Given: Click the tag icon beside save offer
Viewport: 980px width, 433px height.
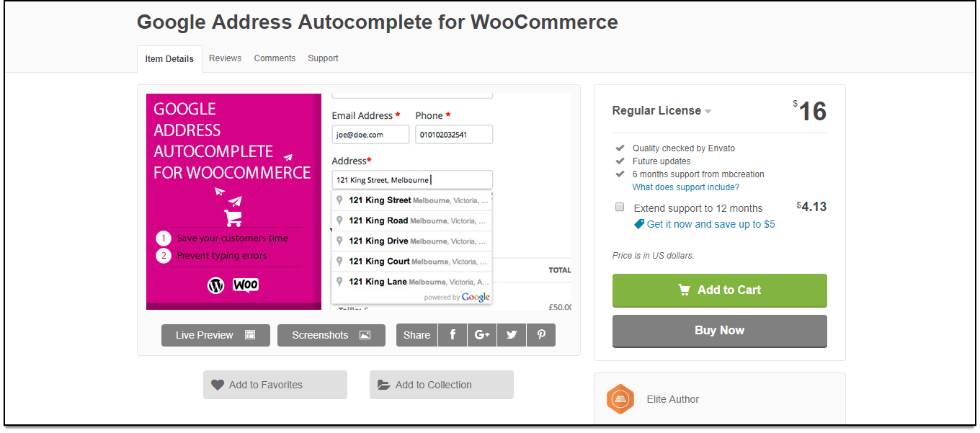Looking at the screenshot, I should [638, 224].
